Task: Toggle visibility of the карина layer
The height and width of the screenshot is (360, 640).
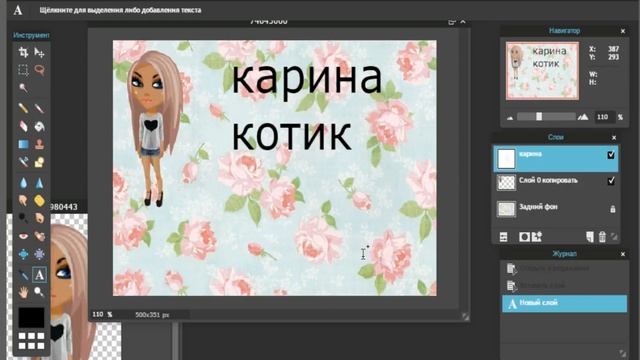Action: 611,155
